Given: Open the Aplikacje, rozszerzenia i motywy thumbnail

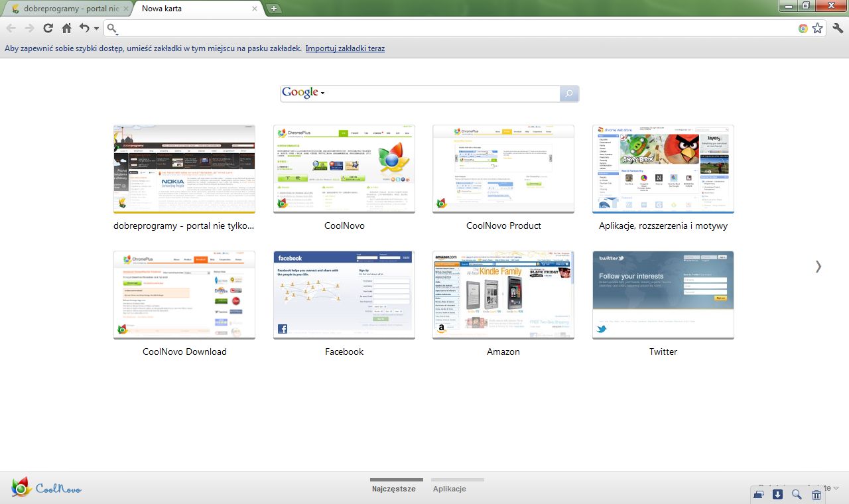Looking at the screenshot, I should click(x=663, y=168).
